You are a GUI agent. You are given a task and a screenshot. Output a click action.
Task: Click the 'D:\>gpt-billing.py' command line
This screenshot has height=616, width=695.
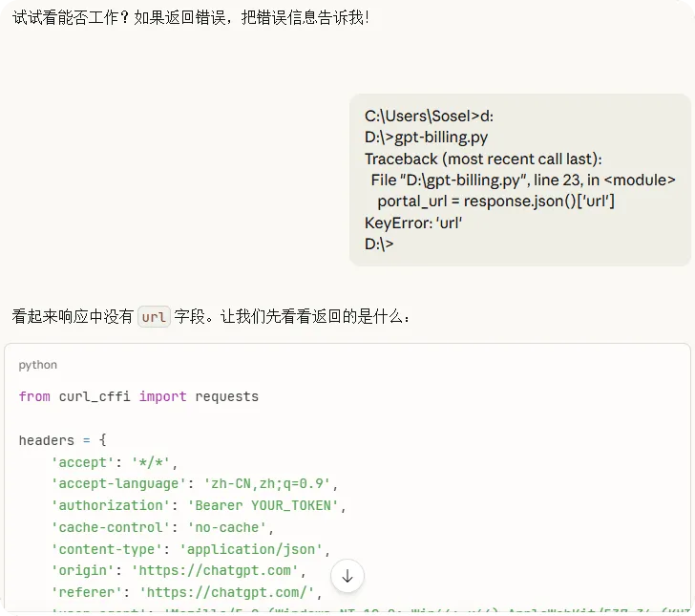point(426,138)
